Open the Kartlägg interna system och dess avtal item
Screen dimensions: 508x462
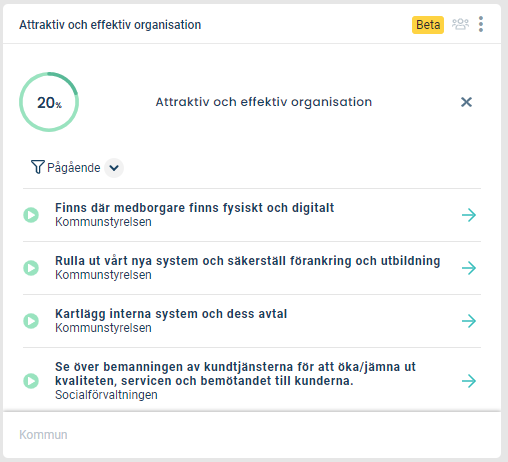(x=171, y=314)
